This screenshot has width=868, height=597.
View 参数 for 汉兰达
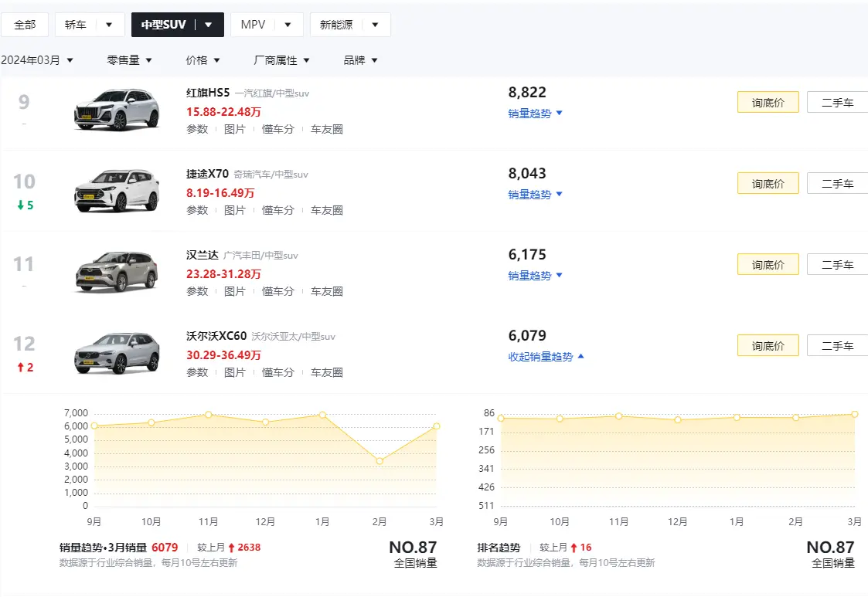[x=197, y=292]
